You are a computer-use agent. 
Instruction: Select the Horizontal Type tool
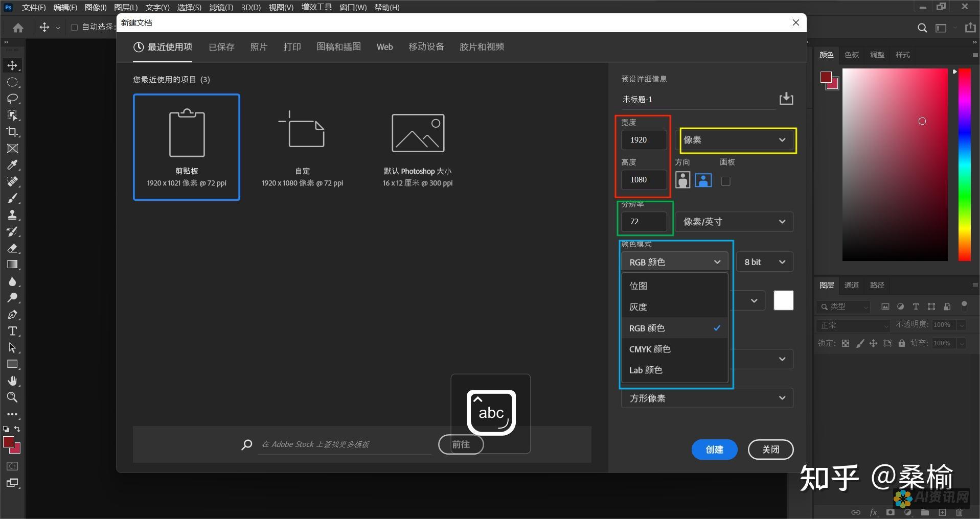12,331
